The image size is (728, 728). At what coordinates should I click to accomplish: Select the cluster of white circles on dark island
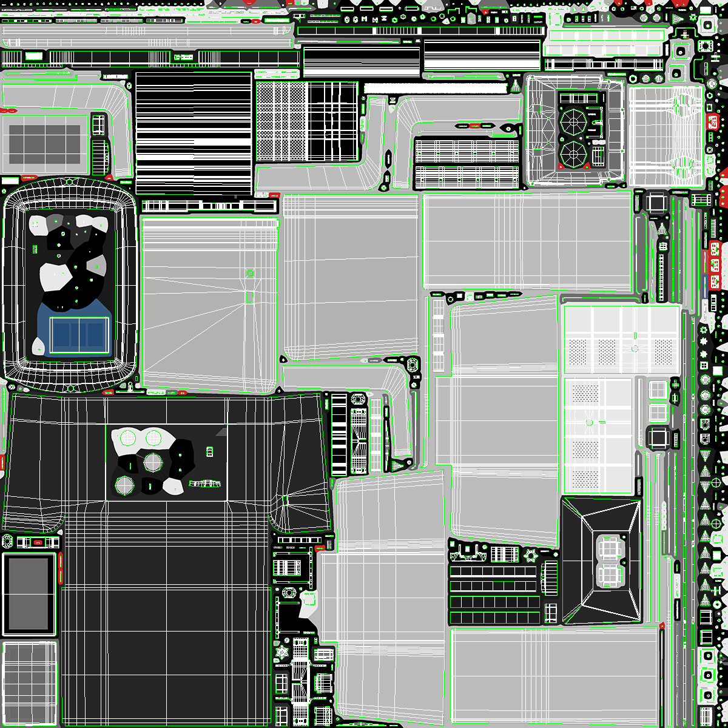click(153, 462)
